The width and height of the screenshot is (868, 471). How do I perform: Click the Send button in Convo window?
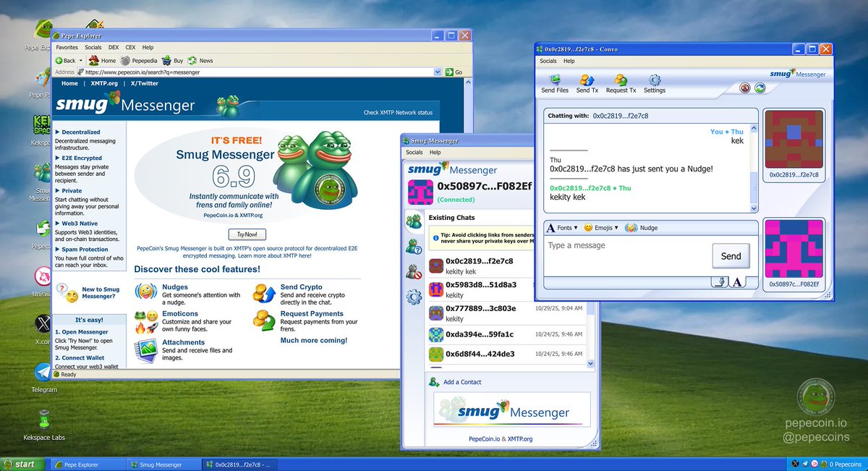(x=731, y=256)
